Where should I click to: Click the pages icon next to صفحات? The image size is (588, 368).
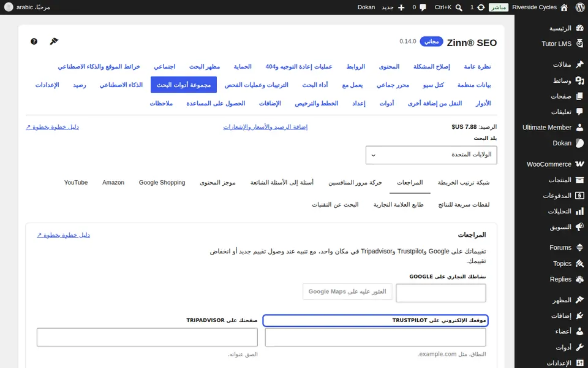580,96
